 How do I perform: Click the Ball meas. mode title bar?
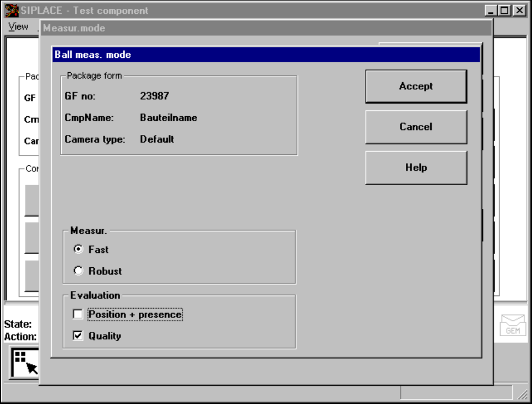coord(266,55)
